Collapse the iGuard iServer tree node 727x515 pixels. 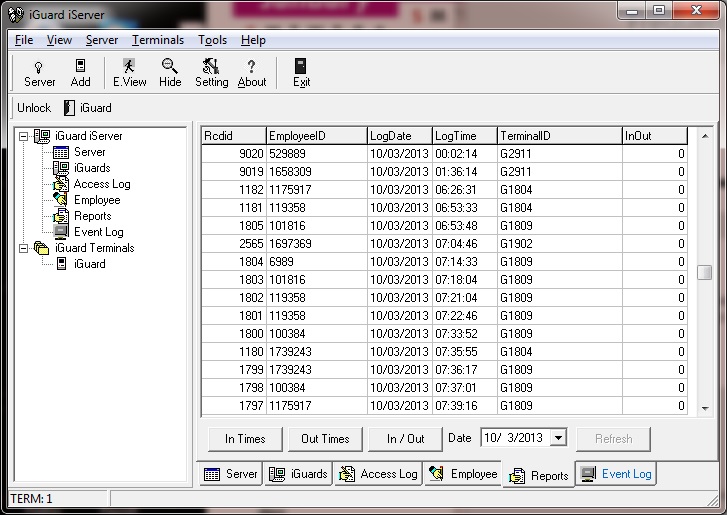[x=23, y=136]
